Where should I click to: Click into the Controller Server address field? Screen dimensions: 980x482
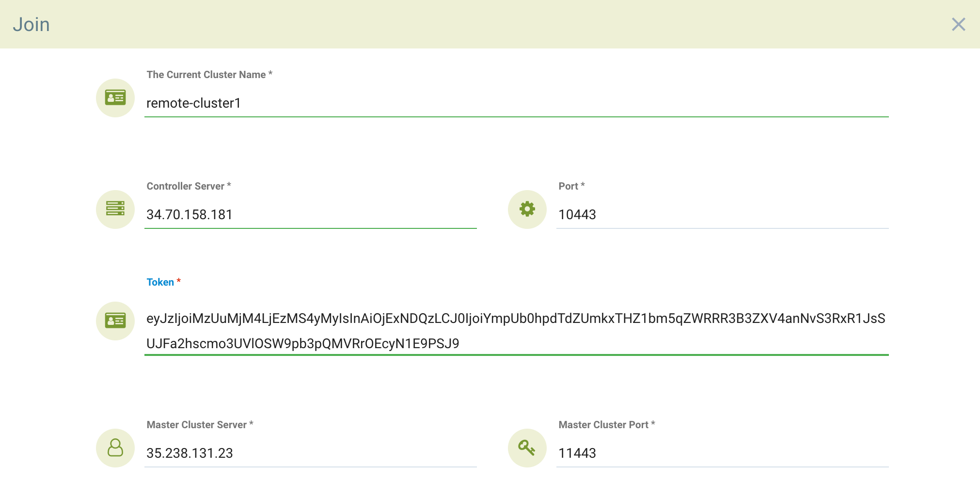(310, 214)
